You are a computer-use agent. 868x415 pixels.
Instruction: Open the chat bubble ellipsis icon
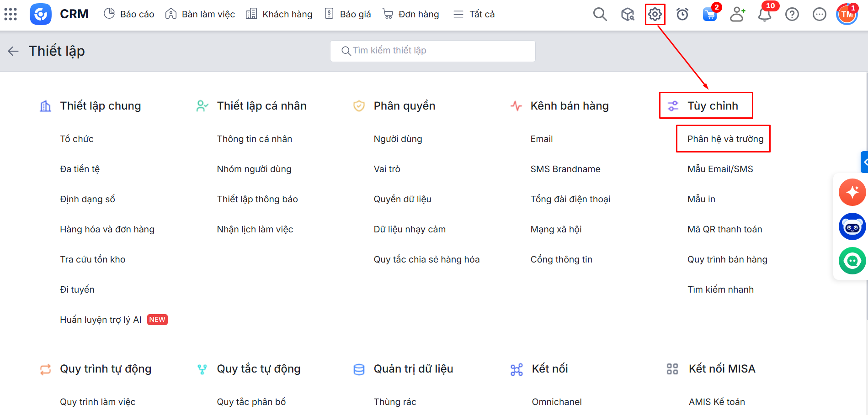click(x=820, y=15)
